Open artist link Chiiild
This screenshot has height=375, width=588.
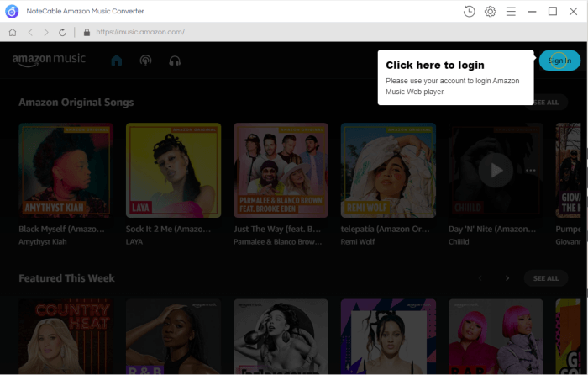pyautogui.click(x=459, y=242)
